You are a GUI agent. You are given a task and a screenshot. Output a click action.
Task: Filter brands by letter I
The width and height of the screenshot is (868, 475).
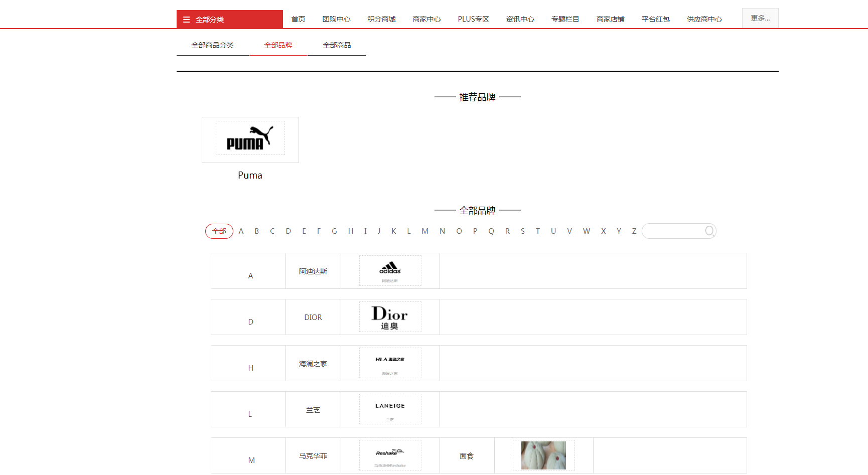(365, 231)
